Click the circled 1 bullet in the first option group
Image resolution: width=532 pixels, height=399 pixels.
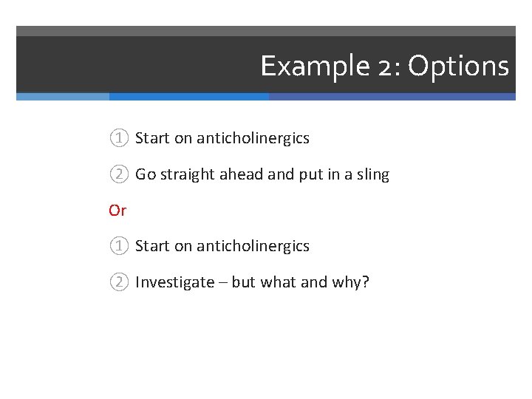tap(120, 138)
